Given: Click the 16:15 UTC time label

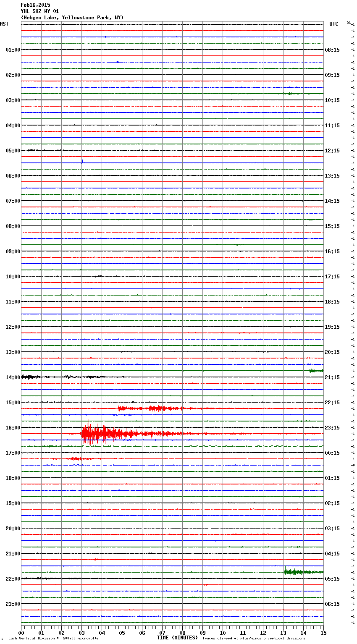Looking at the screenshot, I should pyautogui.click(x=332, y=251).
